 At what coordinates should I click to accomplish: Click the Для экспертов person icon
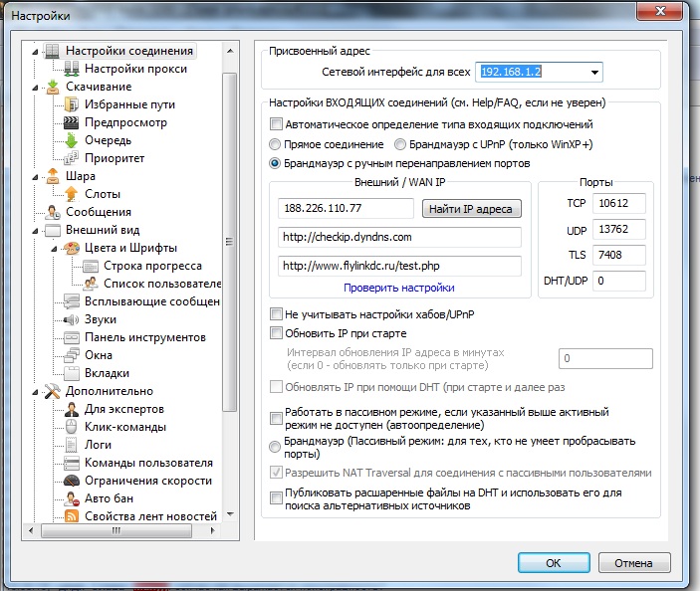click(x=72, y=409)
